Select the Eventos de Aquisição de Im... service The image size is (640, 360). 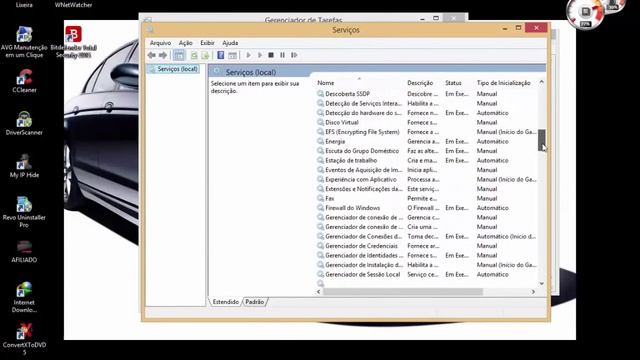(427, 170)
